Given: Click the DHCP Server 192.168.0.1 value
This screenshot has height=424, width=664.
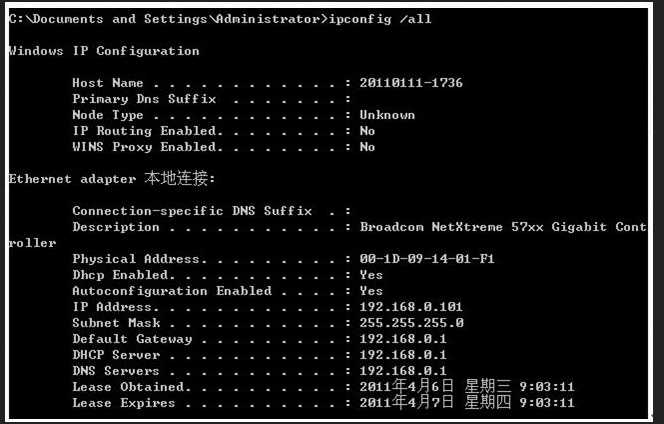Looking at the screenshot, I should point(403,355).
